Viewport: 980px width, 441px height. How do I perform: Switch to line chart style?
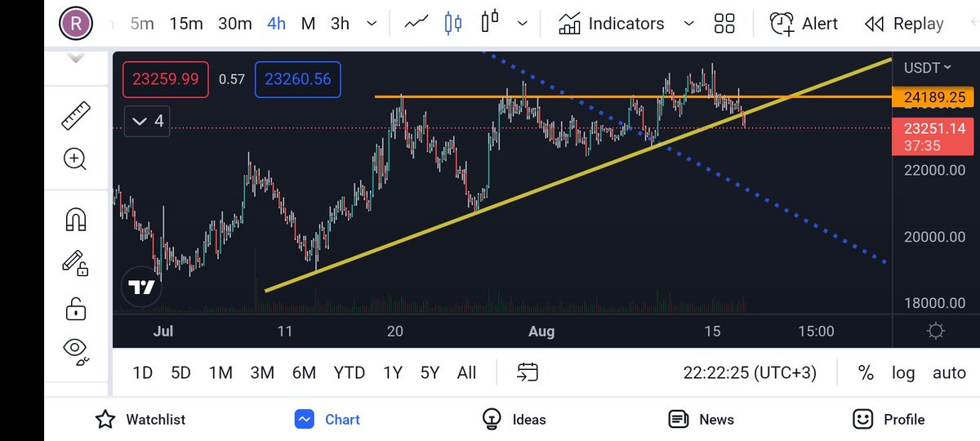pos(416,23)
